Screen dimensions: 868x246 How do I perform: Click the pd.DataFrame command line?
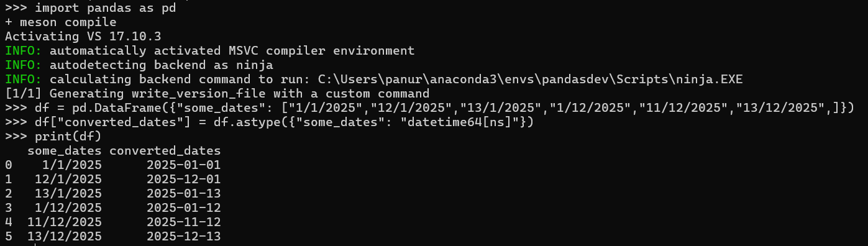[430, 108]
